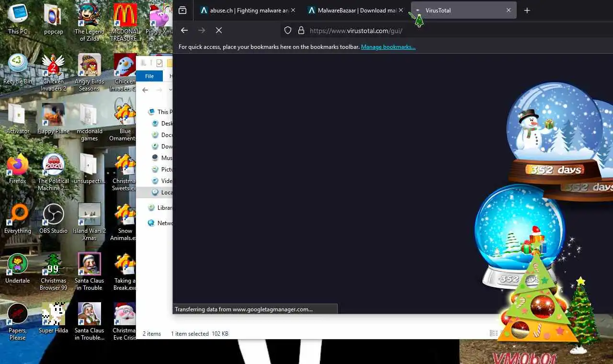Close the MalwareBazaar tab
This screenshot has width=613, height=364.
point(401,10)
